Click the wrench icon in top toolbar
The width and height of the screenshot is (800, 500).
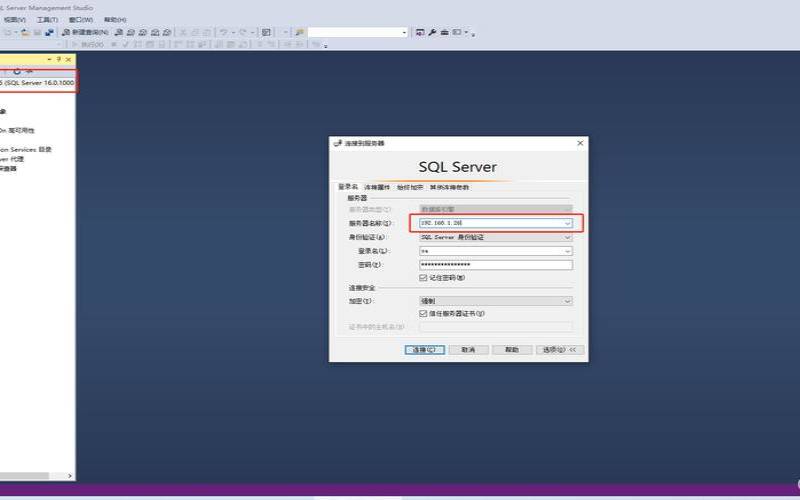pyautogui.click(x=433, y=32)
